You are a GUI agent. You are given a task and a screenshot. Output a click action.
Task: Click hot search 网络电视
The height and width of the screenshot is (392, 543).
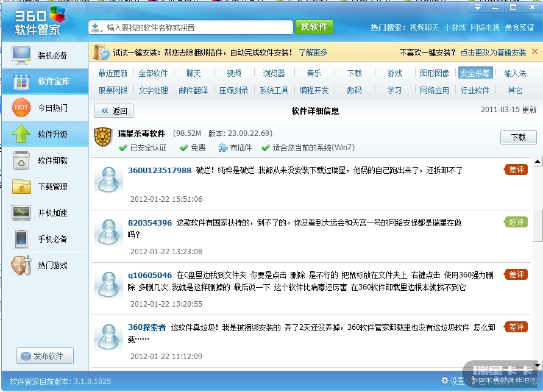coord(485,27)
